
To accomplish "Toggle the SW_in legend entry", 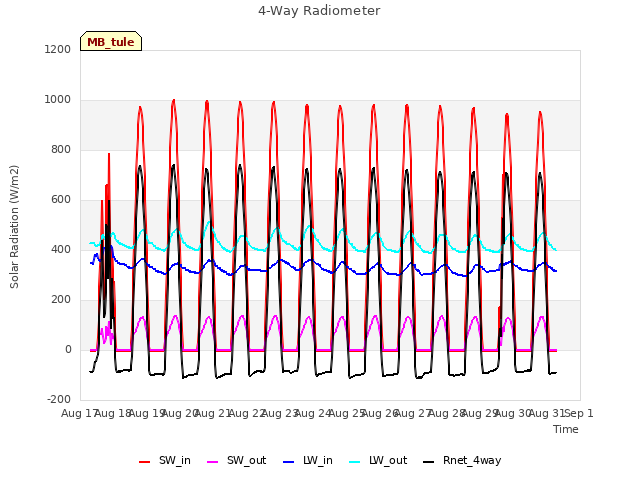I will (x=164, y=460).
